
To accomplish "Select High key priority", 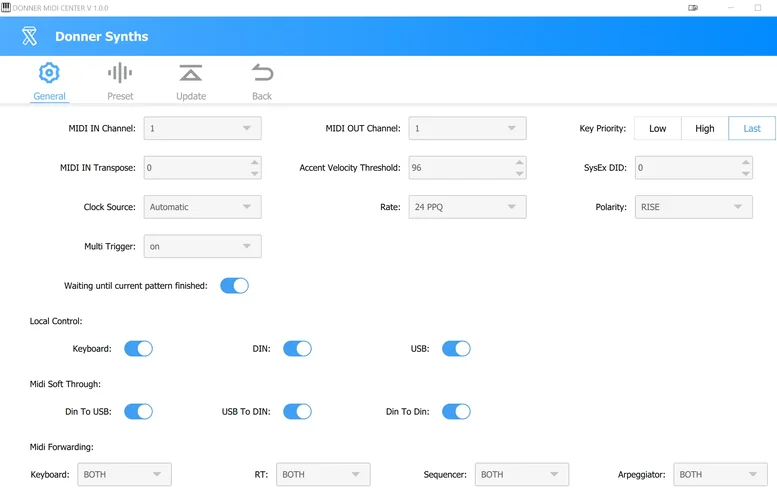I will [x=705, y=128].
